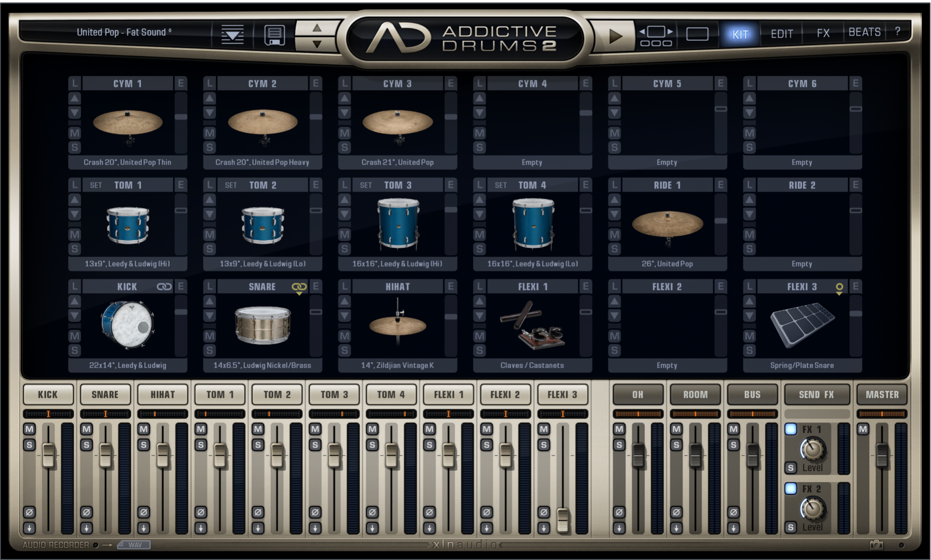Select the OH channel button
931x560 pixels.
click(638, 394)
